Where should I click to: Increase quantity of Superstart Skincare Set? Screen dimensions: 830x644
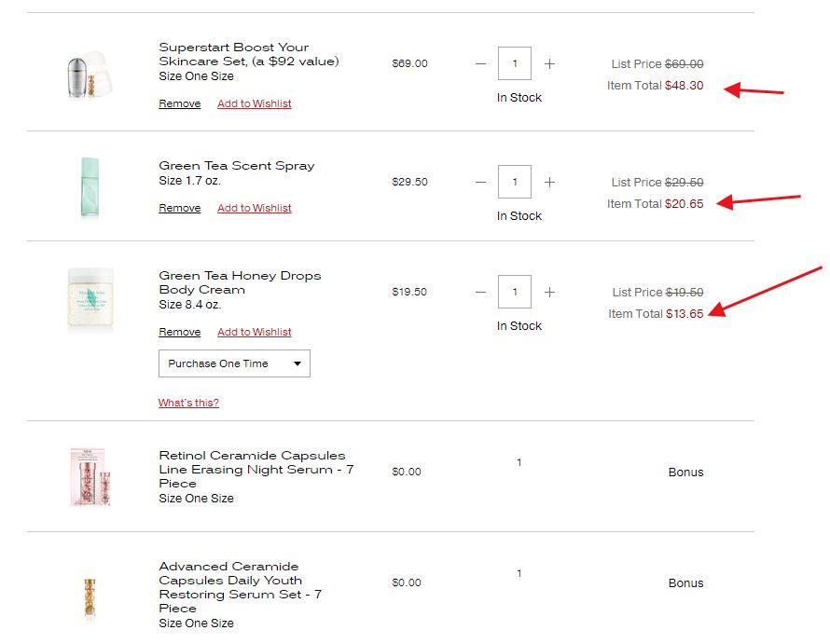(x=549, y=63)
